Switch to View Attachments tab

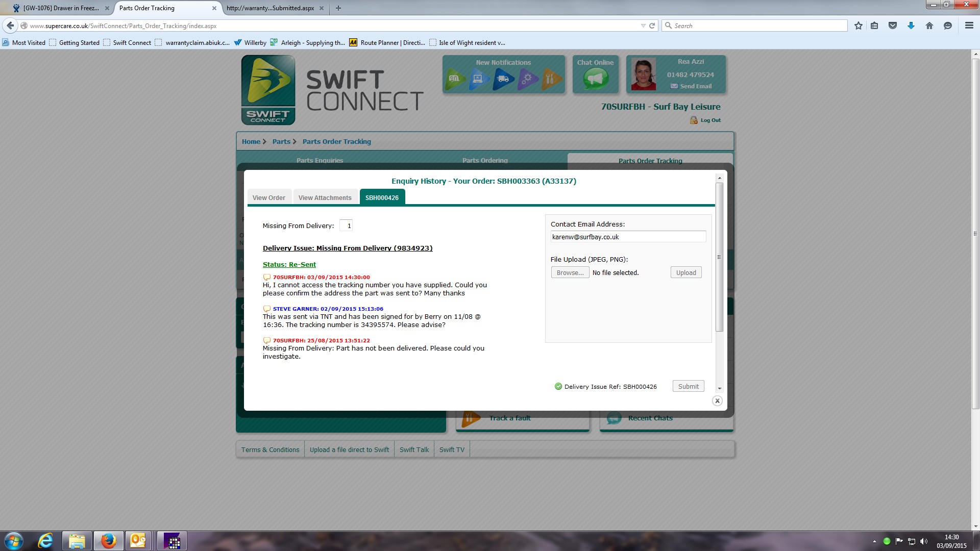(325, 198)
